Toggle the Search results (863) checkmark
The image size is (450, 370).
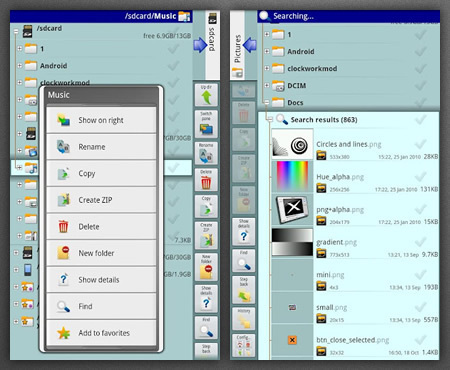point(421,119)
